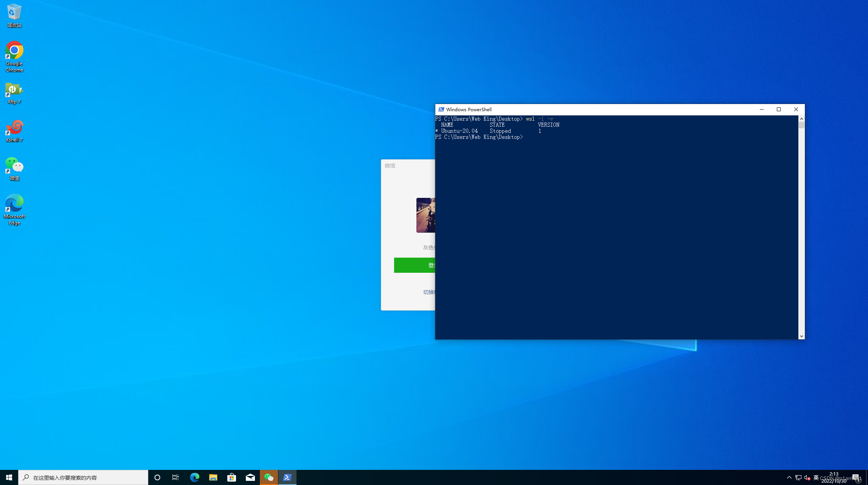Open the Microsoft Store taskbar icon
The height and width of the screenshot is (485, 868).
click(x=231, y=477)
